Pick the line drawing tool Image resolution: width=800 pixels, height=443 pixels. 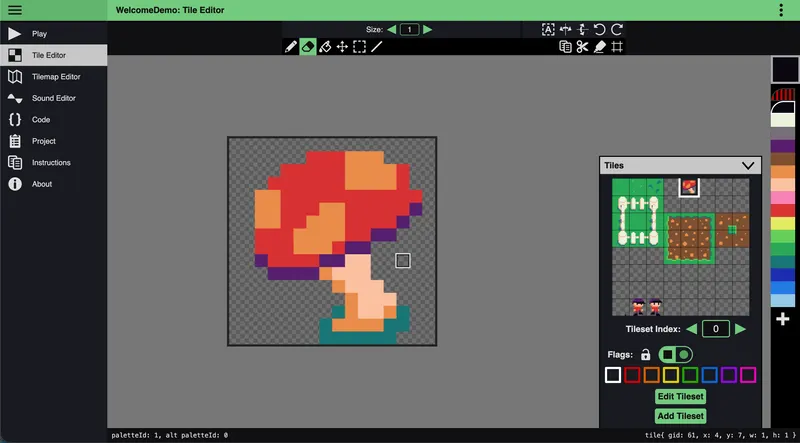[x=376, y=47]
